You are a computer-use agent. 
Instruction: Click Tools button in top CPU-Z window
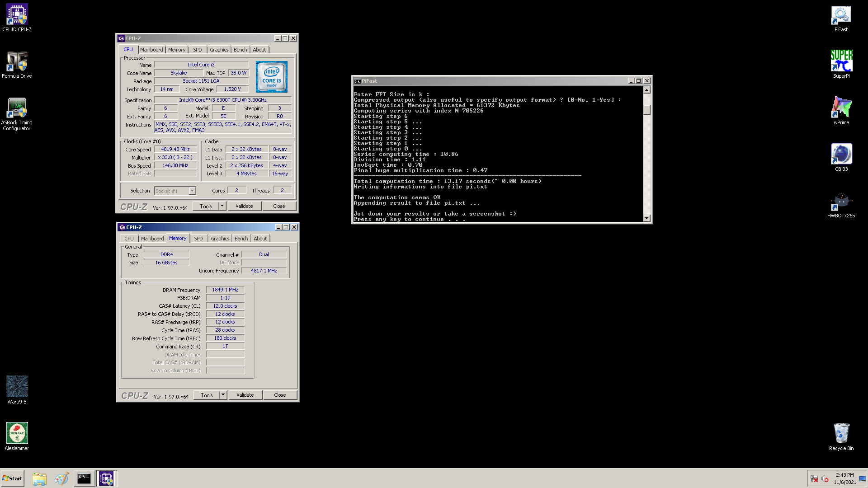click(206, 206)
